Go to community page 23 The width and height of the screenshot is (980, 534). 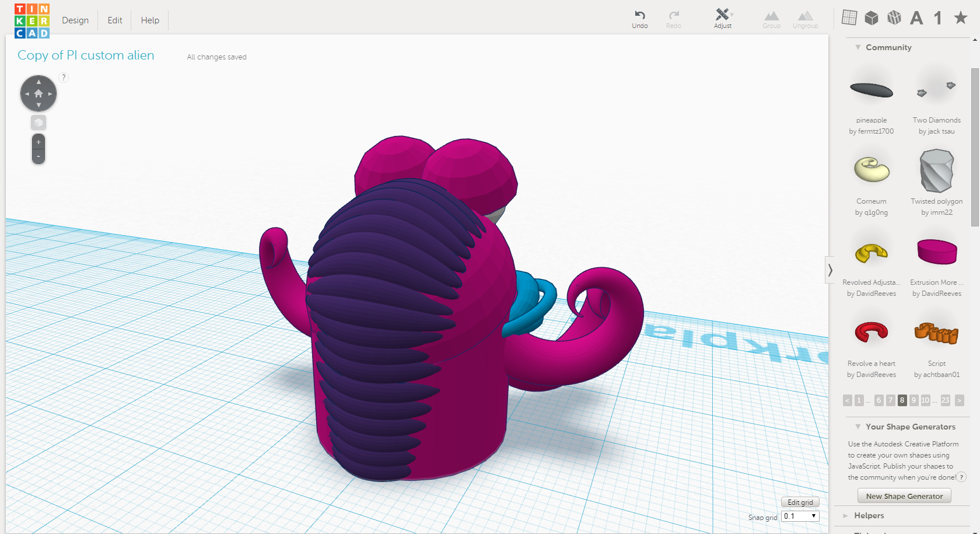point(946,400)
